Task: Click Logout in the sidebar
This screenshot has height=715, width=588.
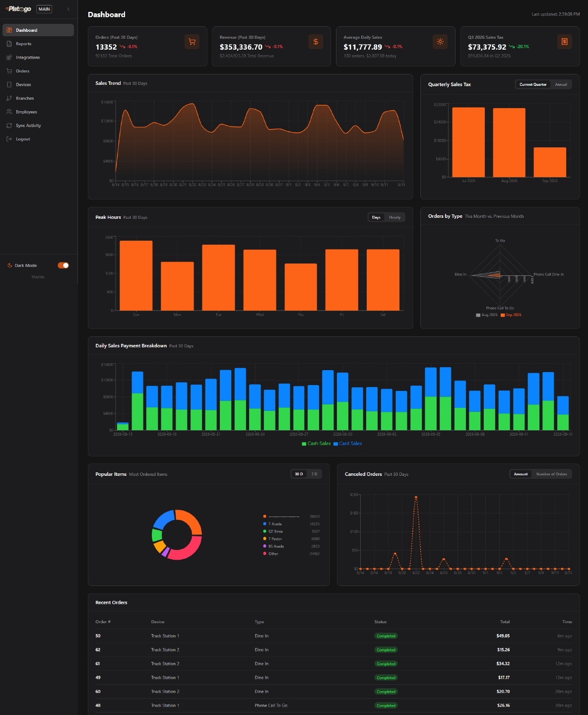Action: point(38,139)
